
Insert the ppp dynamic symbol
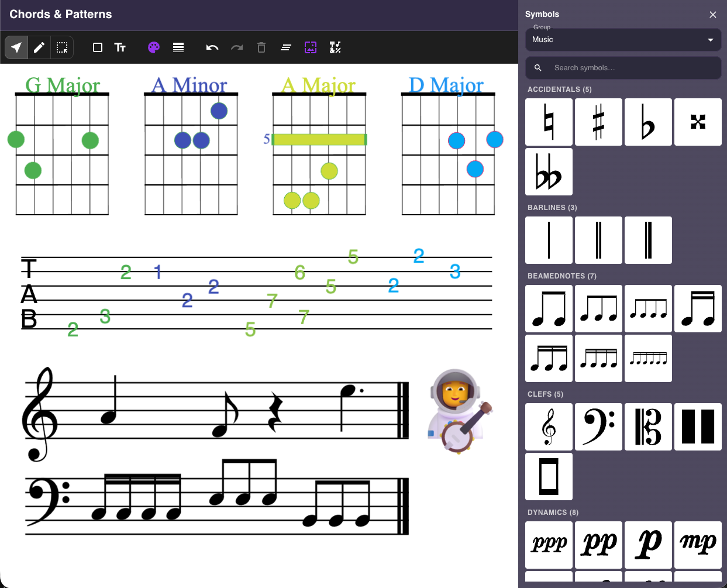click(x=549, y=545)
